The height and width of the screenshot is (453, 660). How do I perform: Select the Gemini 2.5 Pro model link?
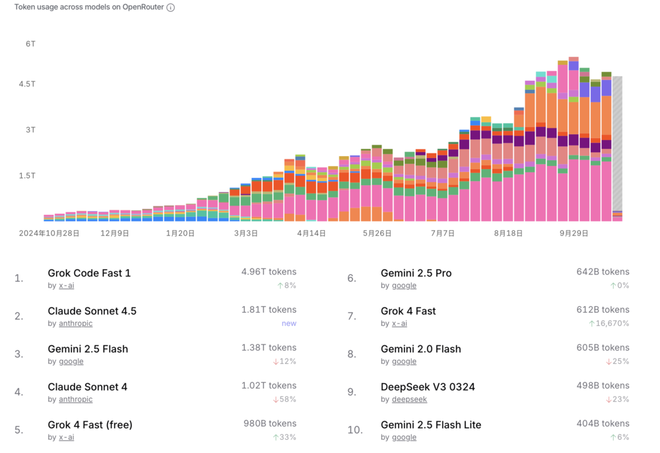coord(417,273)
